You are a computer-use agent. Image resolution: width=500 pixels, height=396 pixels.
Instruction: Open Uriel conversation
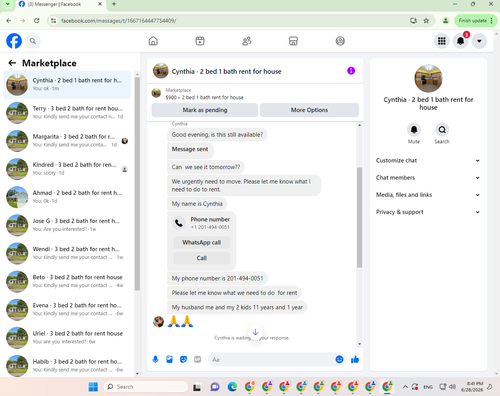67,337
